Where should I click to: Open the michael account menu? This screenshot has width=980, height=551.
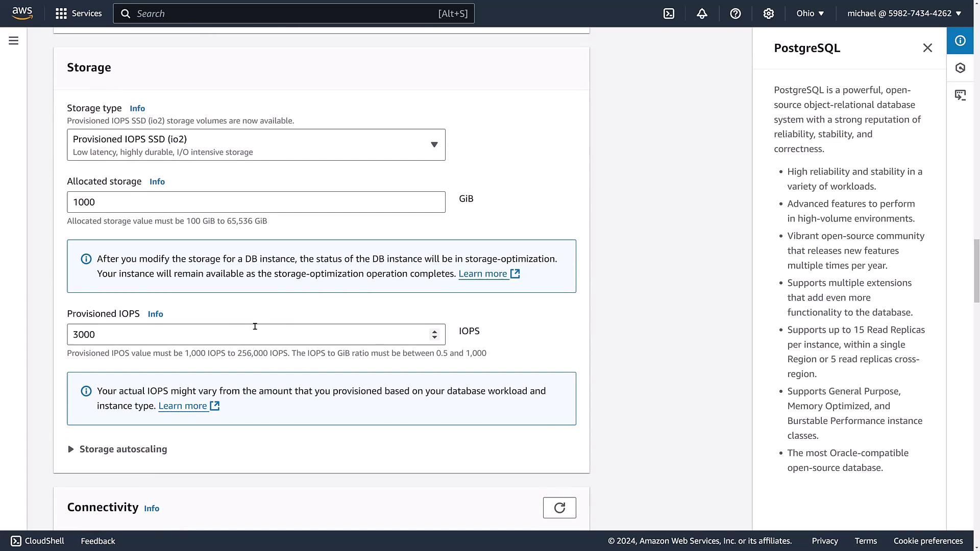tap(904, 14)
